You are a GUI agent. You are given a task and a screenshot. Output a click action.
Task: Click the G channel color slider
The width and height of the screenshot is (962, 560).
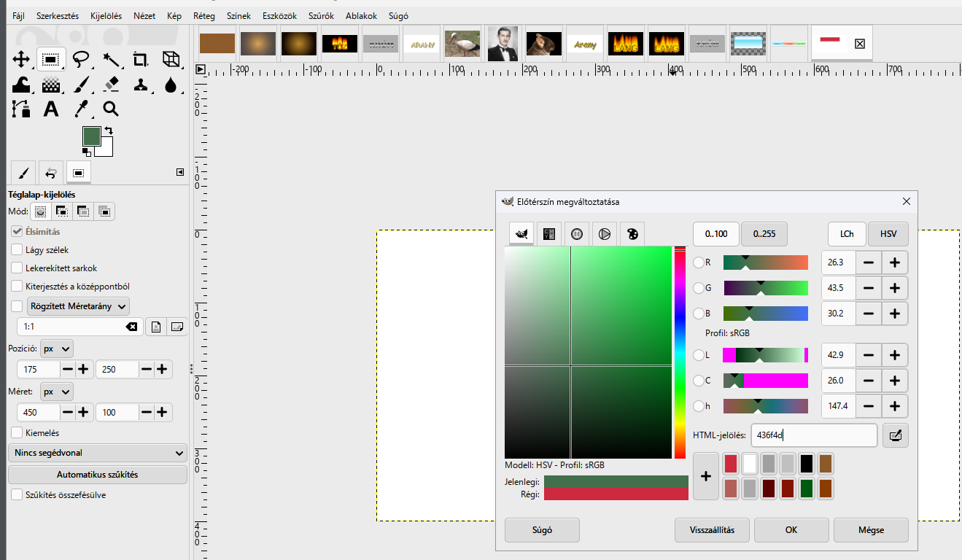[x=766, y=288]
